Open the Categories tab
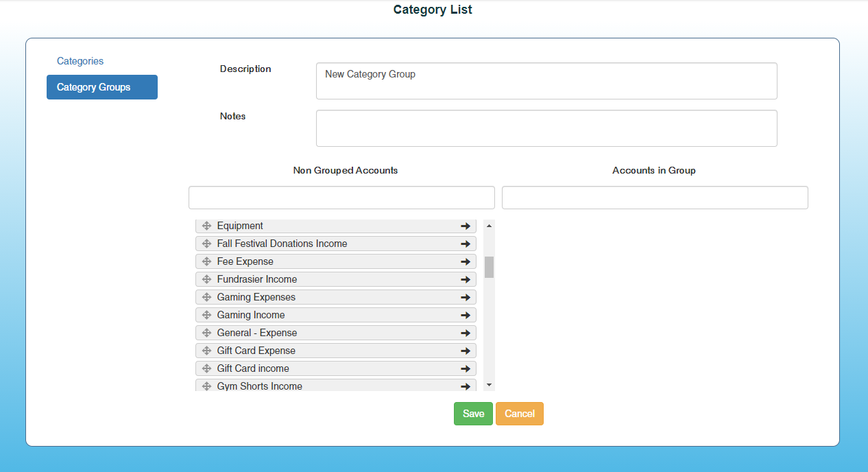868x472 pixels. 80,61
